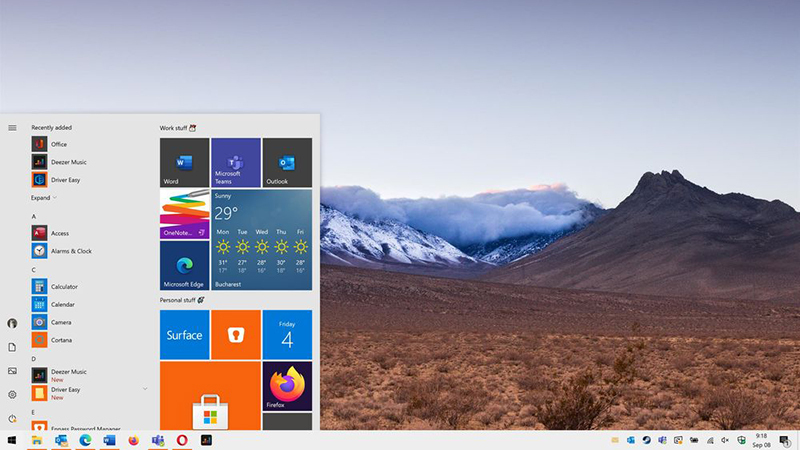This screenshot has width=800, height=450.
Task: Open Opera from the taskbar
Action: coord(182,440)
